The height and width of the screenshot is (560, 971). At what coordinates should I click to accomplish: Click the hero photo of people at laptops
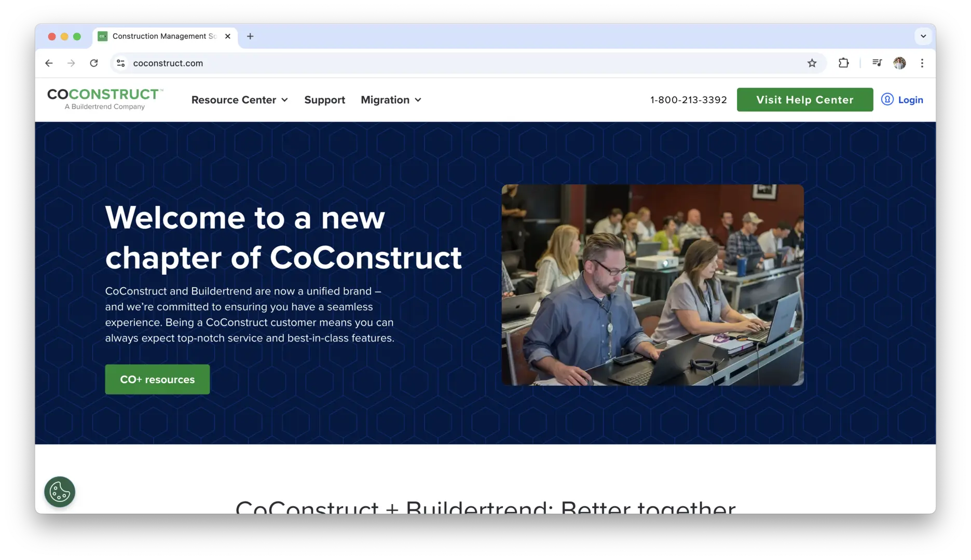coord(652,285)
